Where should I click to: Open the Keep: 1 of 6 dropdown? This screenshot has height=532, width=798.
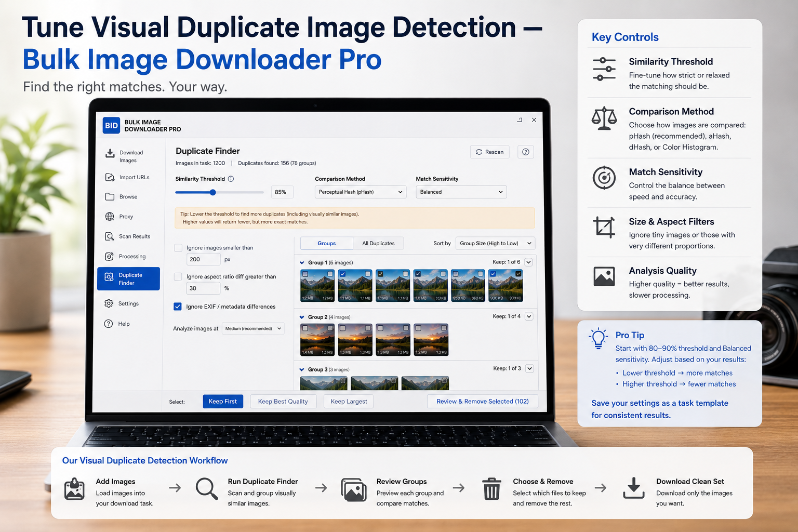(x=529, y=262)
